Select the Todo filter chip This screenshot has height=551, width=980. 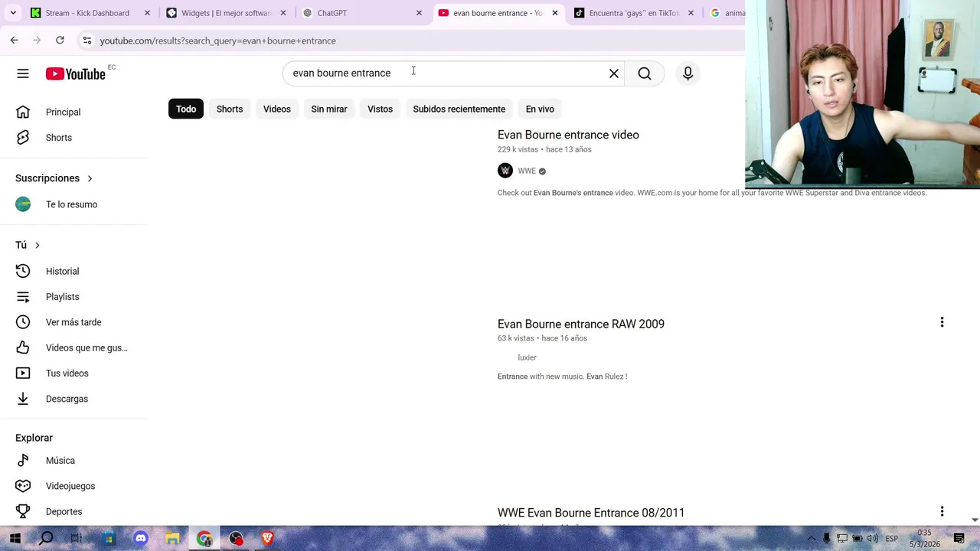[186, 109]
